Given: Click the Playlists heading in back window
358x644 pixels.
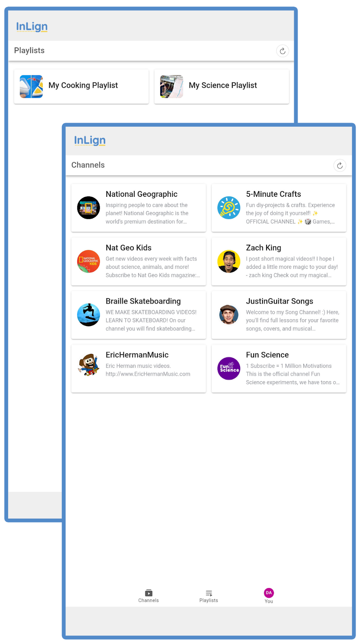Looking at the screenshot, I should click(x=29, y=50).
